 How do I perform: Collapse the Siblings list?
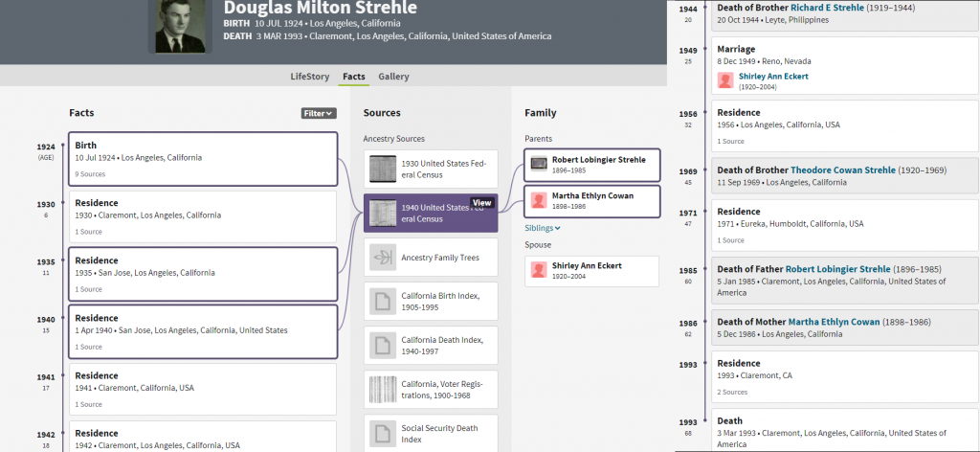tap(542, 228)
